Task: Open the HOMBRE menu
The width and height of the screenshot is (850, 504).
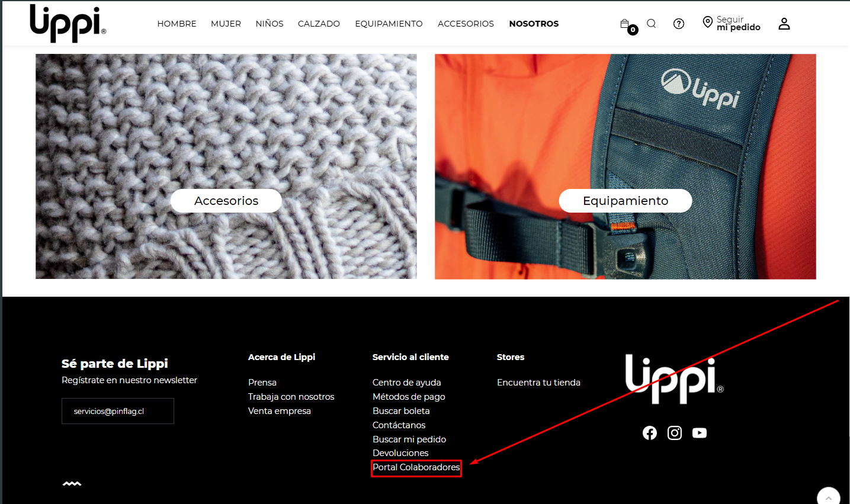Action: [x=177, y=24]
